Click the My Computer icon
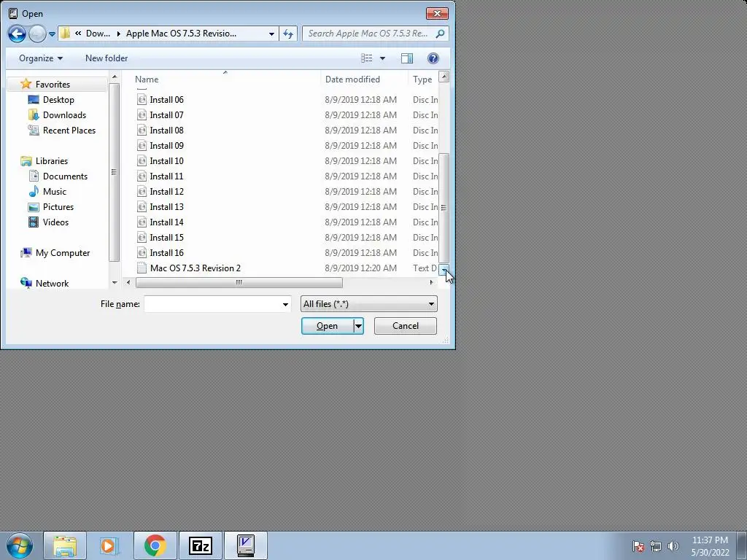The width and height of the screenshot is (747, 560). pos(26,253)
